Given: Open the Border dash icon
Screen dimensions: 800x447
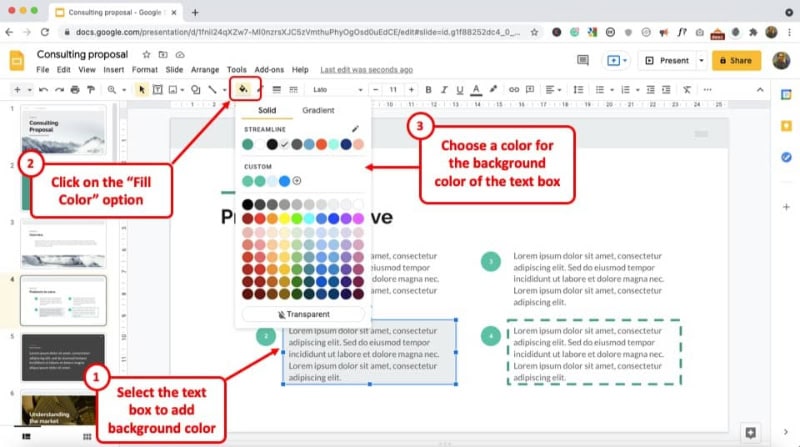Looking at the screenshot, I should pyautogui.click(x=293, y=90).
